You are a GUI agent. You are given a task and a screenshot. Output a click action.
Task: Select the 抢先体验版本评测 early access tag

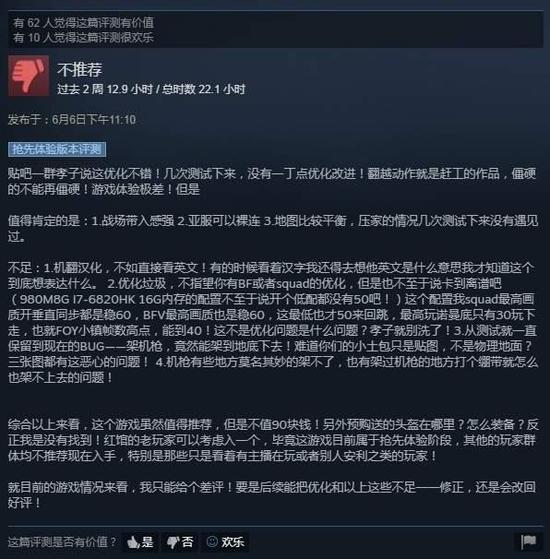[x=57, y=149]
